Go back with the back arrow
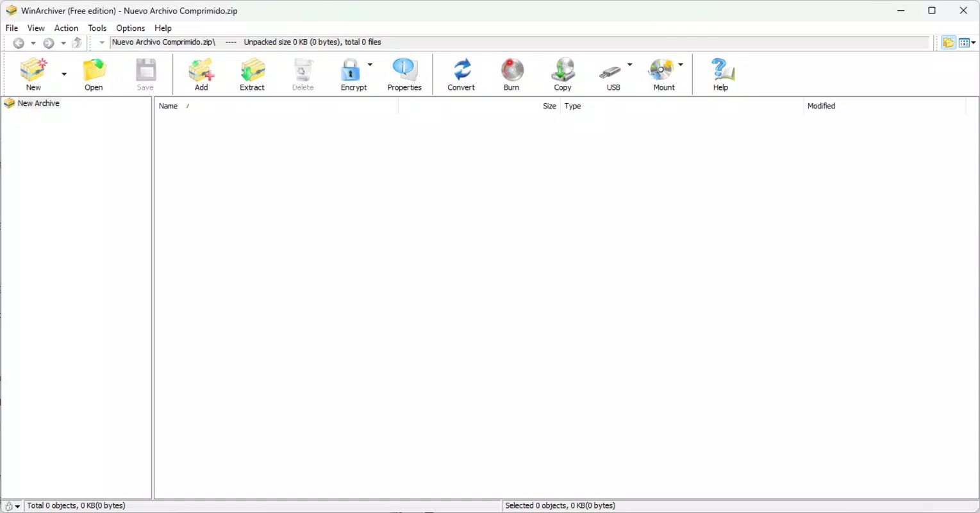The image size is (980, 513). click(x=19, y=43)
